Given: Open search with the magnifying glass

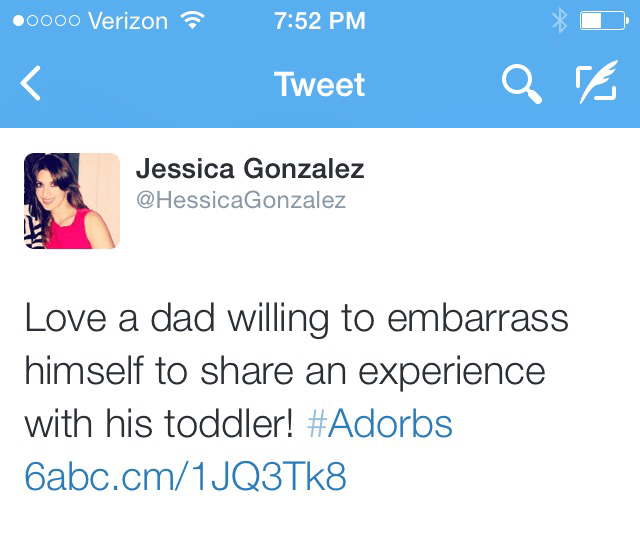Looking at the screenshot, I should pos(521,85).
